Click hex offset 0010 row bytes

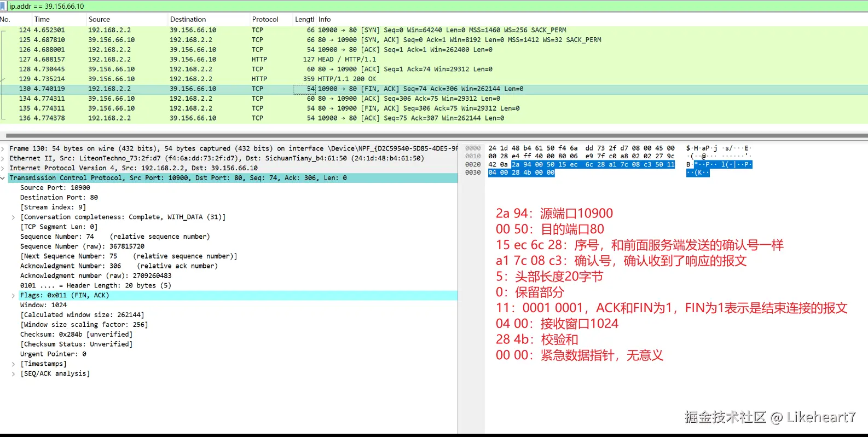581,156
